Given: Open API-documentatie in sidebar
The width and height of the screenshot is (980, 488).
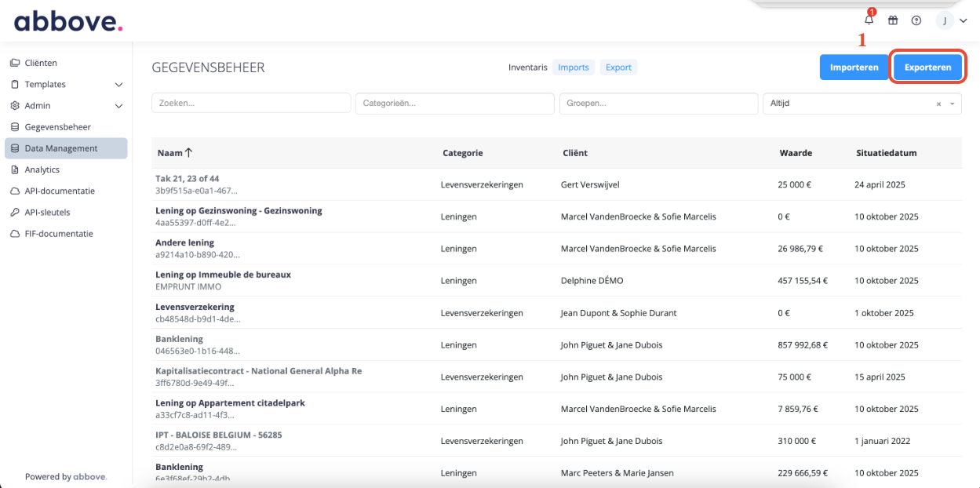Looking at the screenshot, I should (60, 191).
